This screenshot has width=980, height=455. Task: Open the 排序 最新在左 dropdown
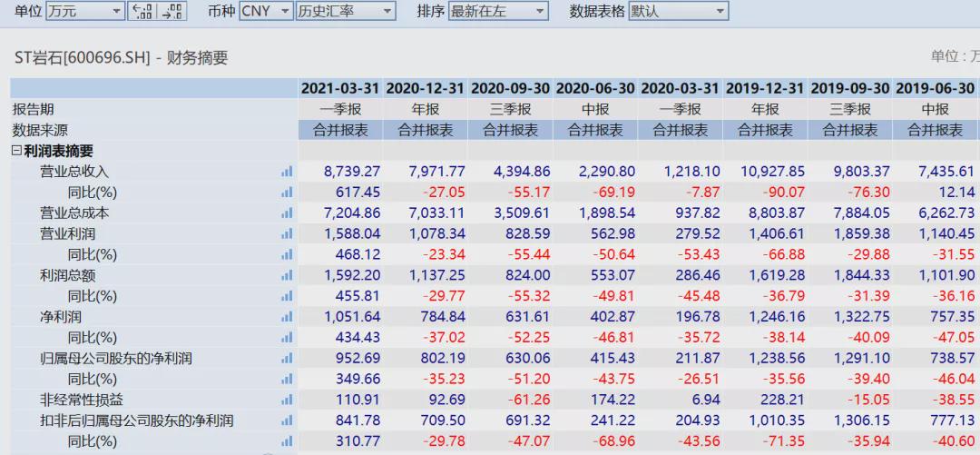point(498,11)
